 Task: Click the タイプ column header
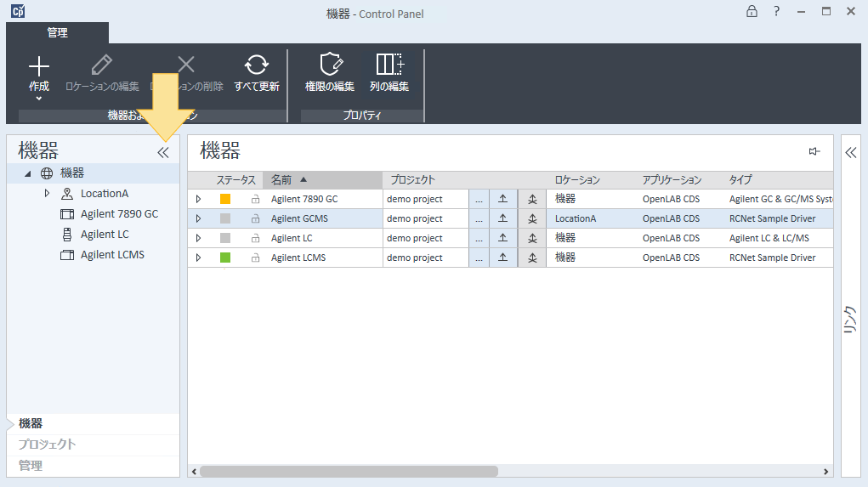[x=740, y=180]
